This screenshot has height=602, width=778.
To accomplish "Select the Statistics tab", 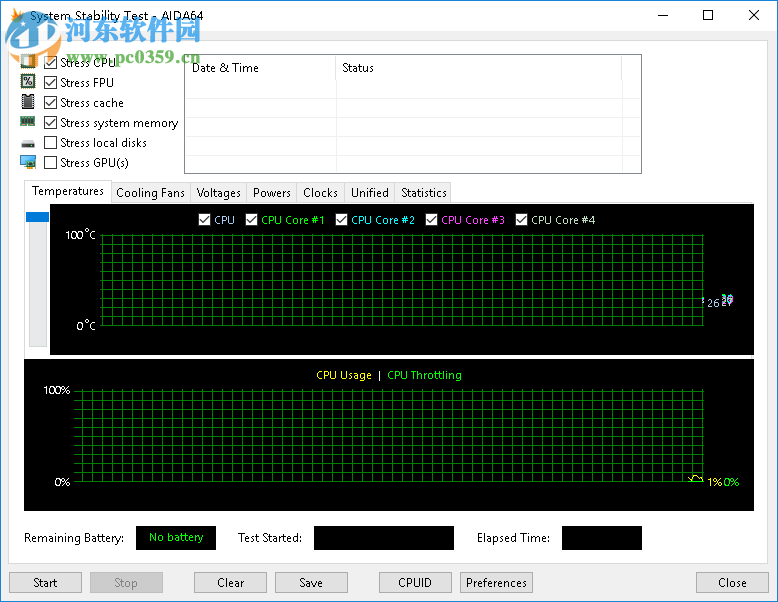I will [x=423, y=193].
